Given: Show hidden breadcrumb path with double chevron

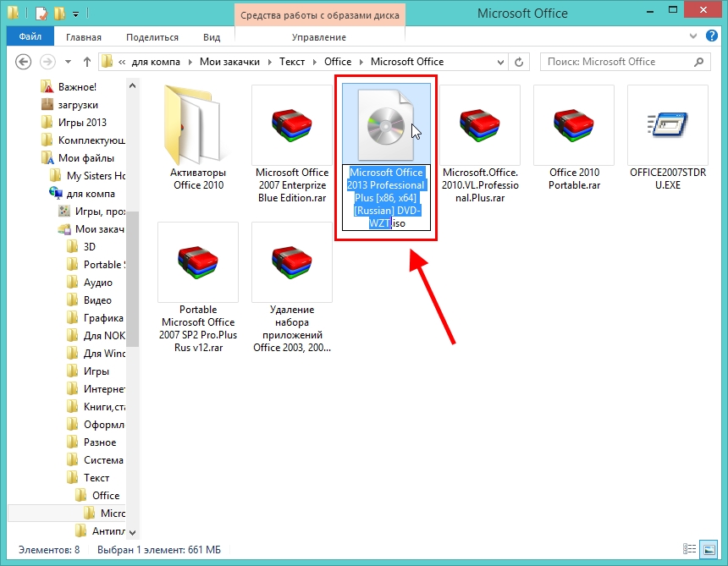Looking at the screenshot, I should [122, 62].
